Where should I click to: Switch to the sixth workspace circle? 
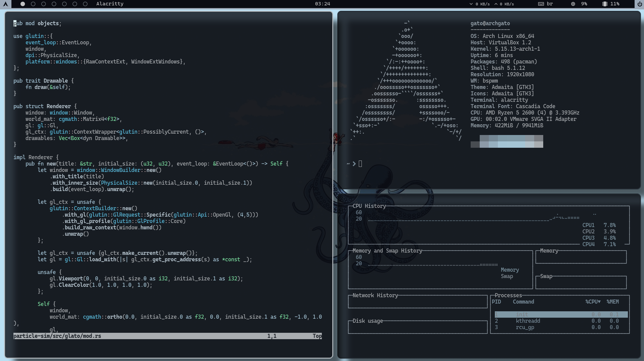[75, 4]
